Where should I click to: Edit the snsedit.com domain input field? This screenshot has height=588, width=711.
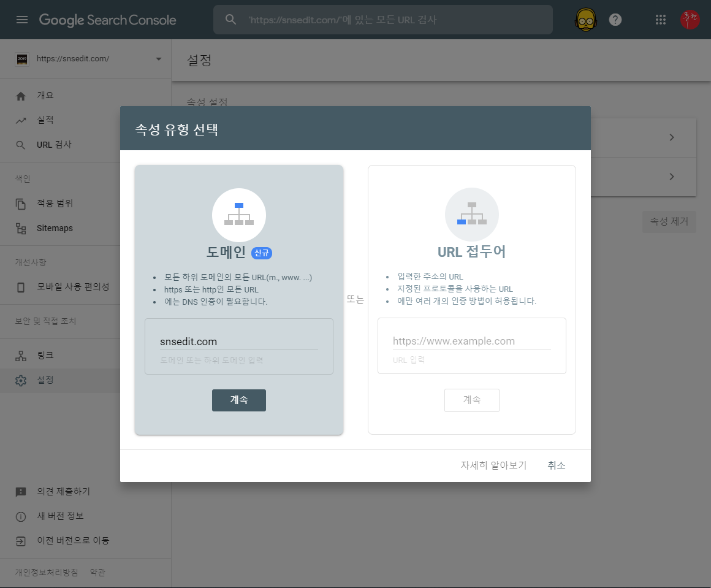[239, 342]
